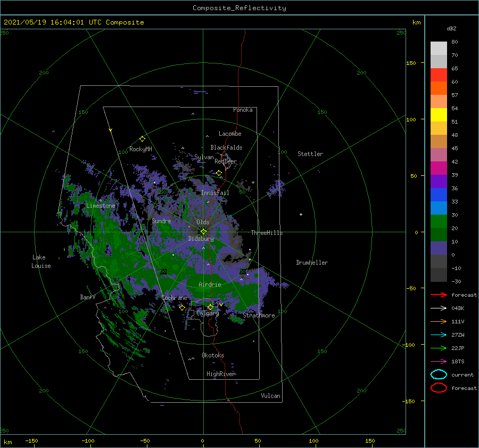Click the RedDeer city label
The image size is (479, 448).
pyautogui.click(x=226, y=161)
